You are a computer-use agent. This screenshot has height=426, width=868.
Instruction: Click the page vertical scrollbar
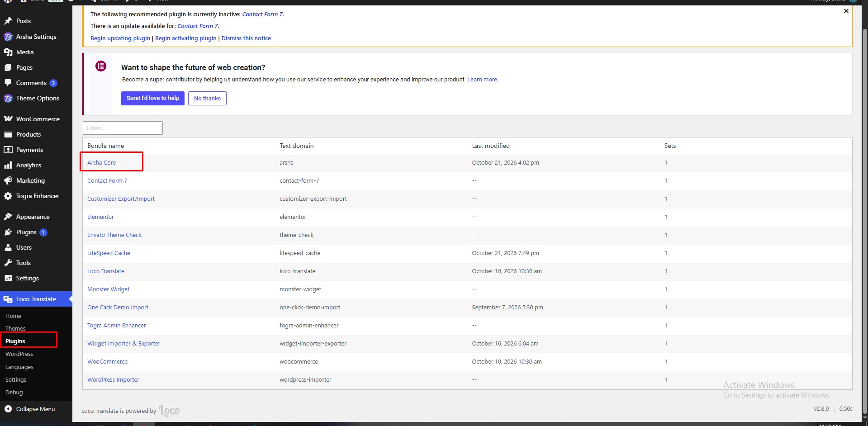point(865,222)
